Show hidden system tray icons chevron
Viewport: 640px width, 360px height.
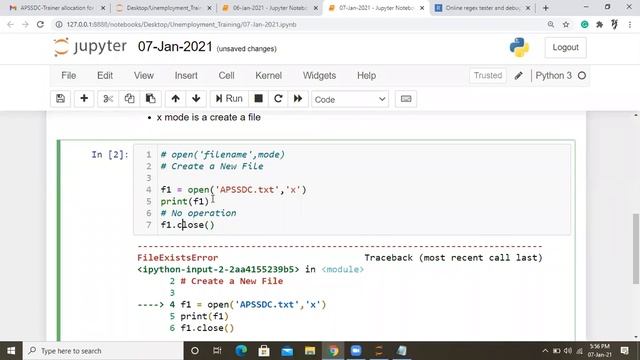tap(545, 351)
